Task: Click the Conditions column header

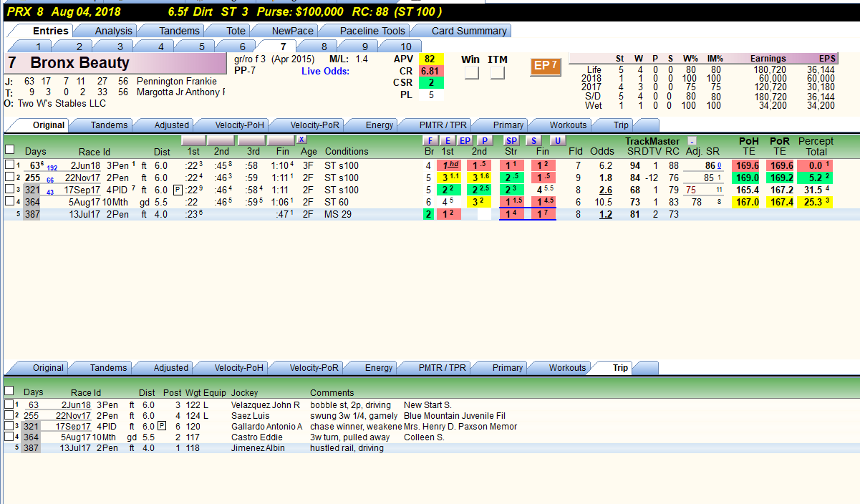Action: pos(347,152)
